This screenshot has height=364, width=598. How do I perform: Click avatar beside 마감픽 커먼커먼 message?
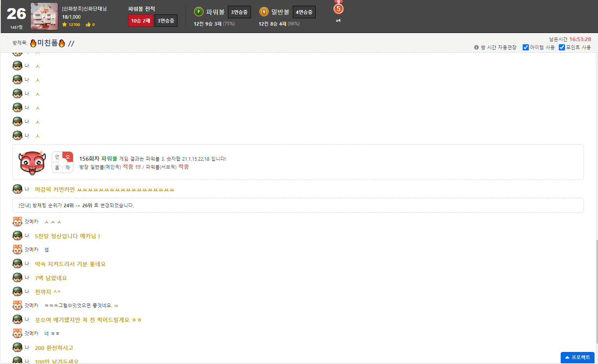click(17, 189)
